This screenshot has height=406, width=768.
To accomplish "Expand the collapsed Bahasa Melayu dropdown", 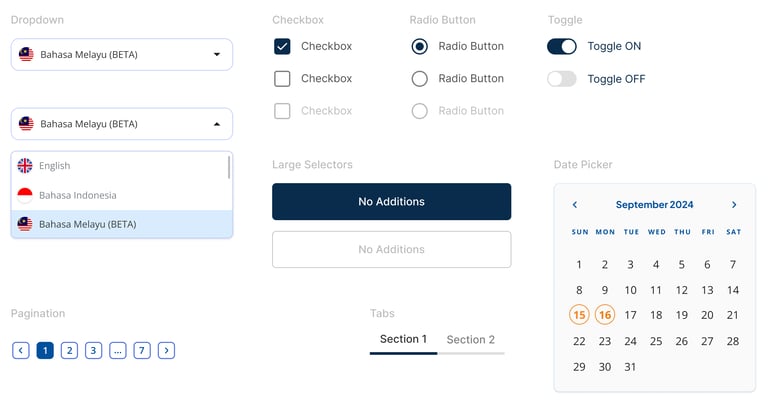I will 121,54.
